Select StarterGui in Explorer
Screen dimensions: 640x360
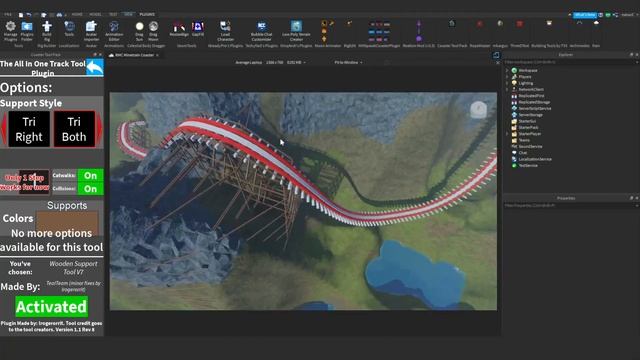coord(524,121)
